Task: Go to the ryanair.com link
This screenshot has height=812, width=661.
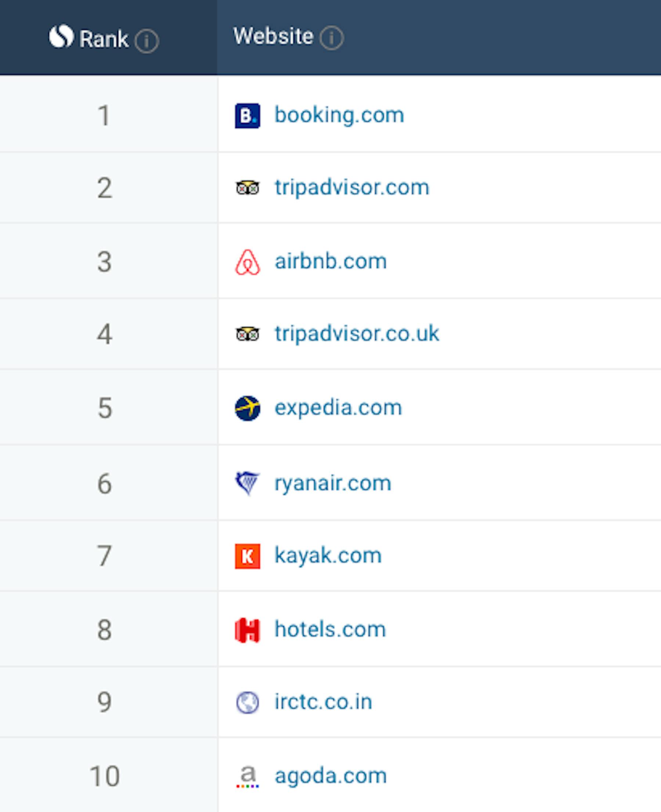Action: [x=333, y=483]
